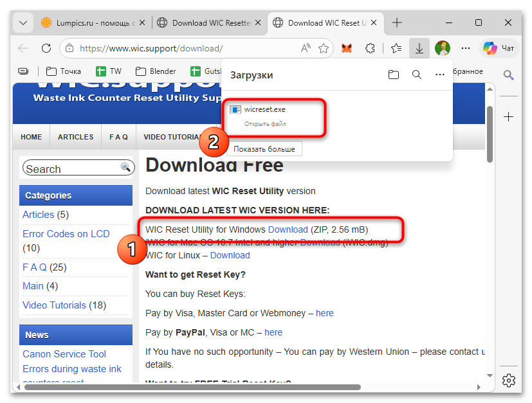Open Canon Service Tool news link
The width and height of the screenshot is (532, 403).
click(x=64, y=354)
